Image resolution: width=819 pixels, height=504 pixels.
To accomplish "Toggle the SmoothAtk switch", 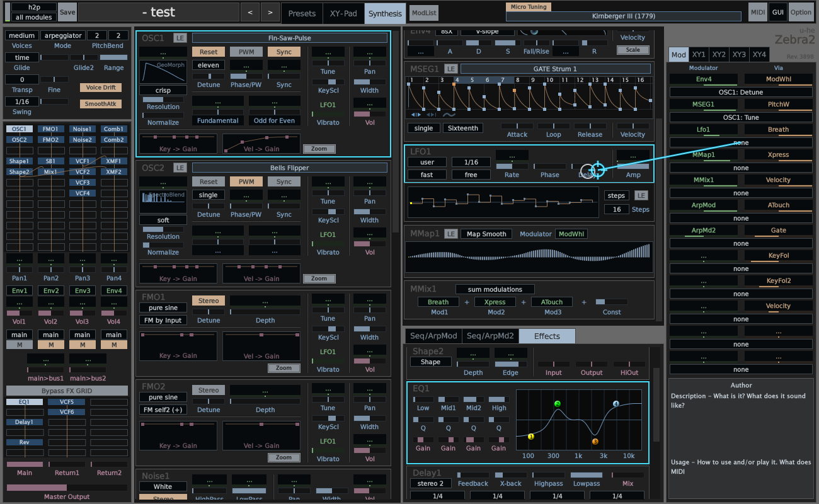I will tap(101, 104).
